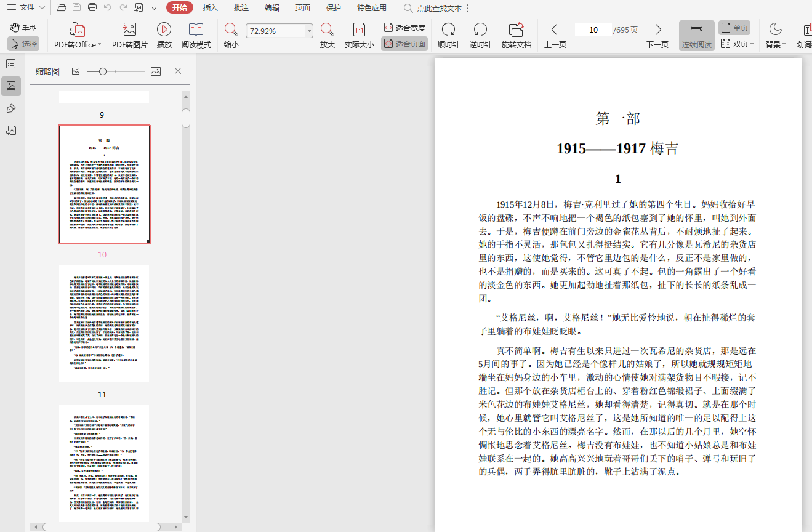Open the 文件 menu
Screen dimensions: 812x532
26,7
